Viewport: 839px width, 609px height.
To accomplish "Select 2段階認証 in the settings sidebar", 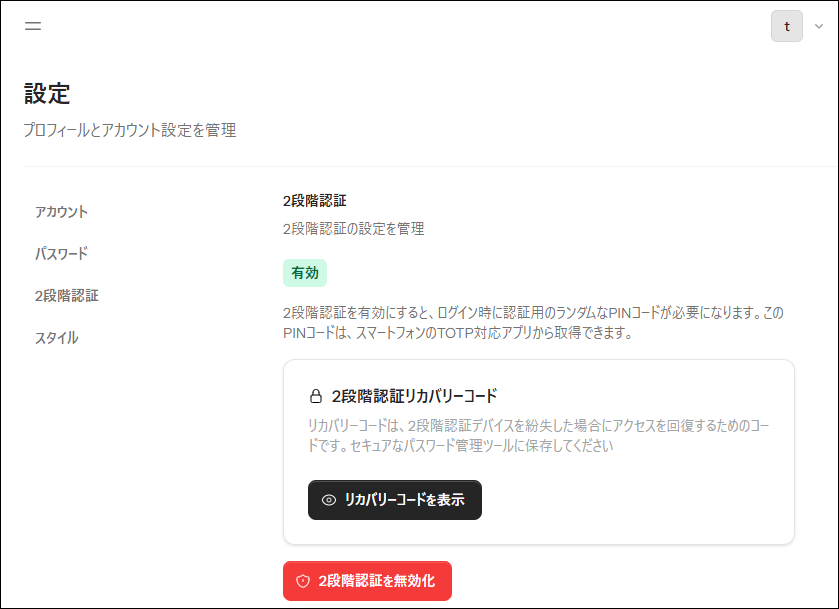I will pyautogui.click(x=66, y=296).
